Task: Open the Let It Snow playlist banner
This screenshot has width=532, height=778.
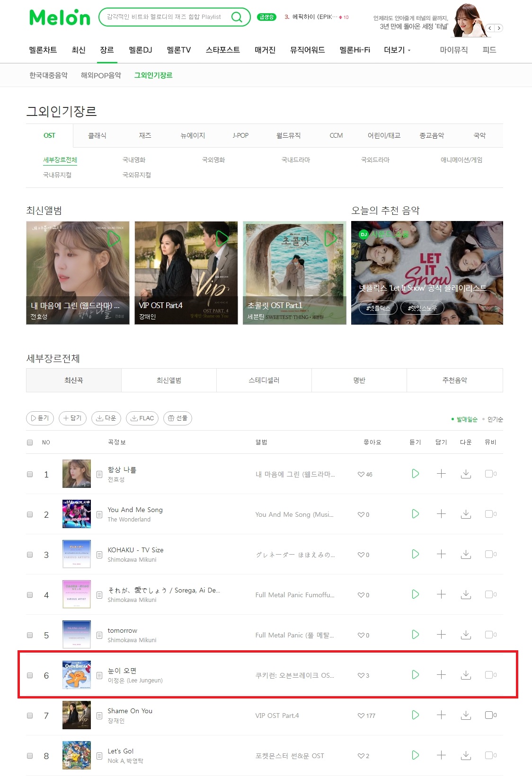Action: point(427,273)
